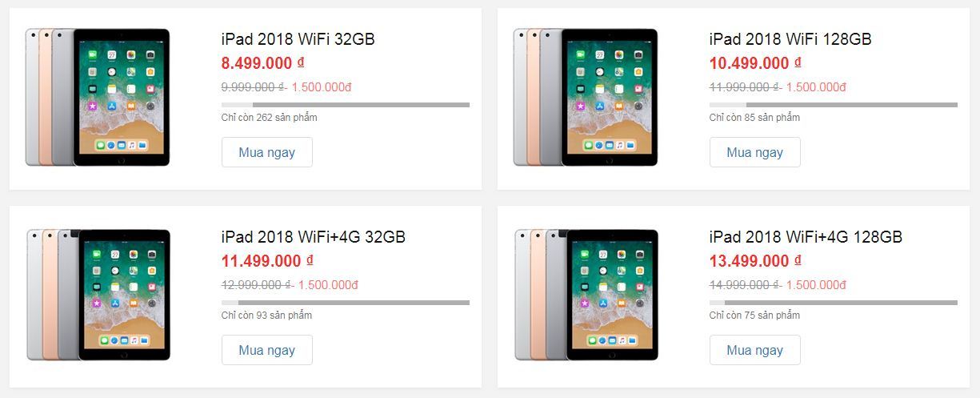The width and height of the screenshot is (980, 398).
Task: Open the iPad 2018 WiFi+4G 128GB title link
Action: click(x=806, y=236)
